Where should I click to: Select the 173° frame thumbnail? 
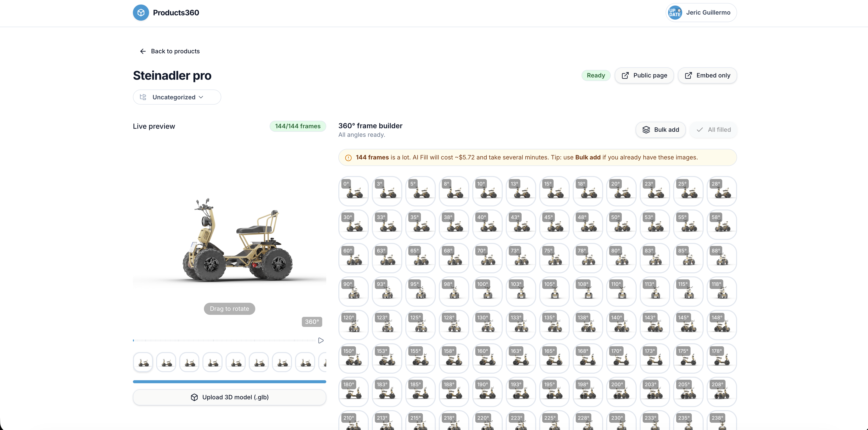coord(654,358)
